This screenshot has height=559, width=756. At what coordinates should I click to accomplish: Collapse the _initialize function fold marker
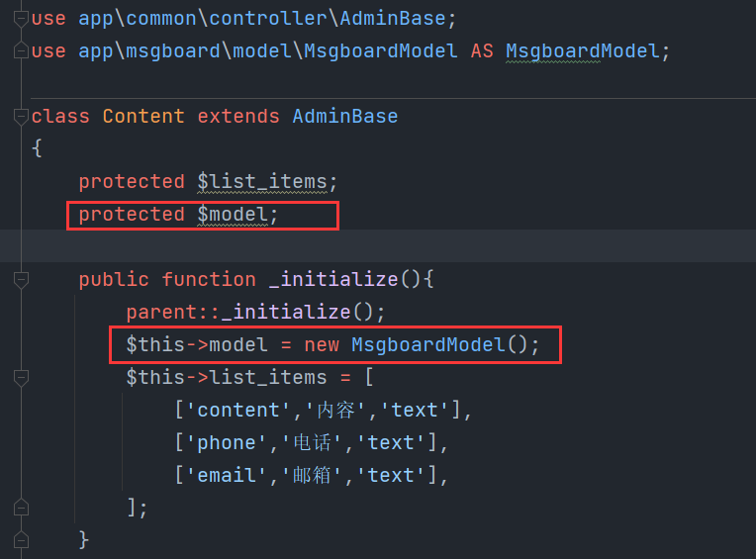coord(21,280)
